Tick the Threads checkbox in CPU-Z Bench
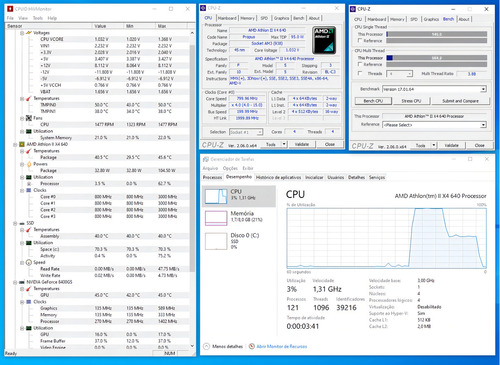 [x=360, y=73]
